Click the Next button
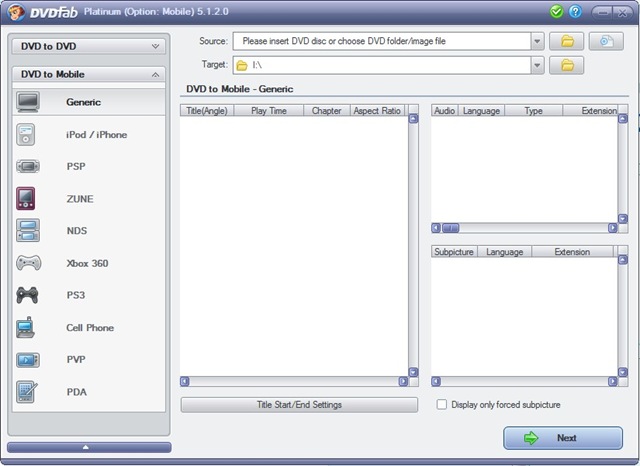The height and width of the screenshot is (466, 640). point(563,438)
